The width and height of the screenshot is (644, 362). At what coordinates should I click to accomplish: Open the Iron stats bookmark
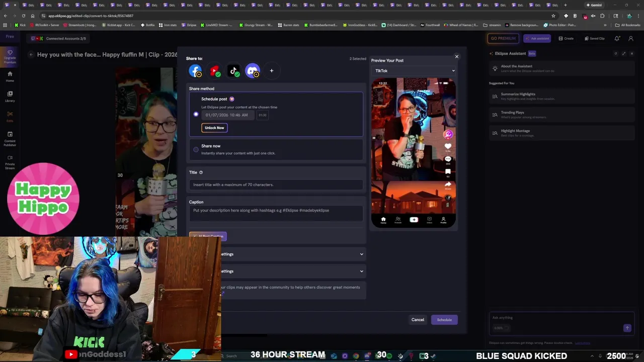[x=168, y=25]
